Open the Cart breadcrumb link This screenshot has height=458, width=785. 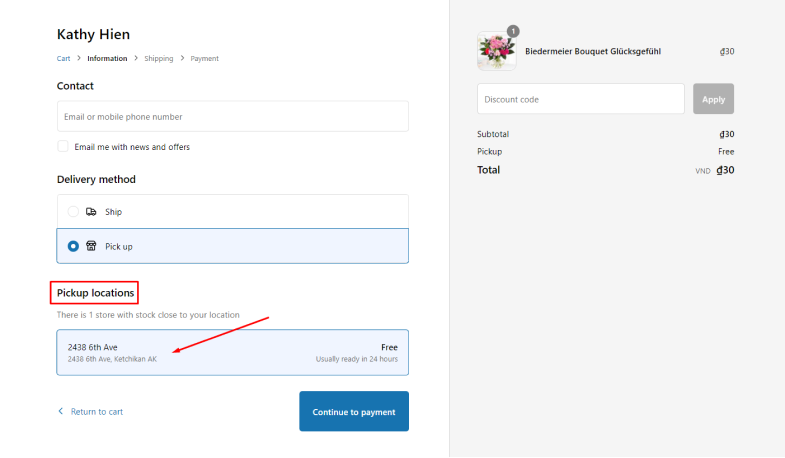pos(64,59)
